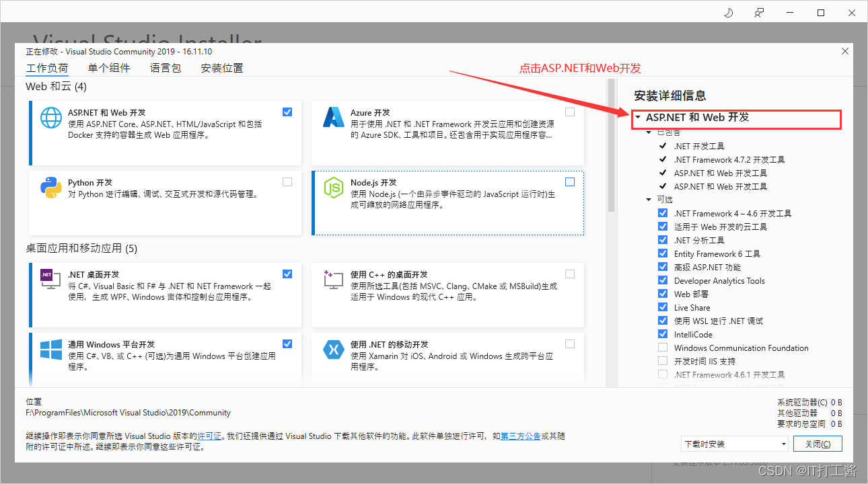This screenshot has width=868, height=484.
Task: Select the Python 开发 workload card
Action: (166, 203)
